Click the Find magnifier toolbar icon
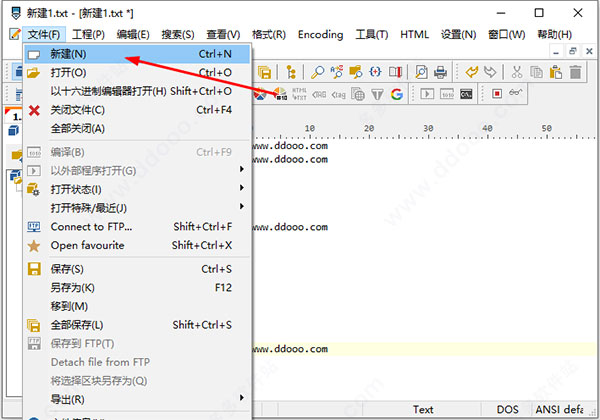600x420 pixels. tap(317, 72)
